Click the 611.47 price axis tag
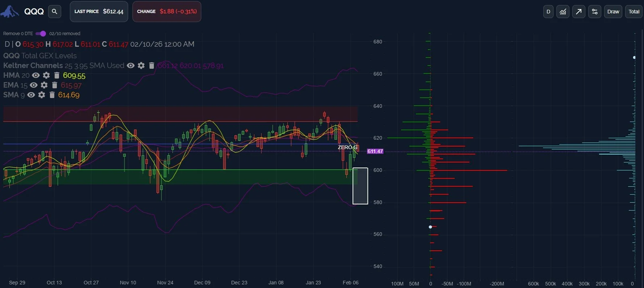Viewport: 644px width, 288px height. [x=375, y=151]
